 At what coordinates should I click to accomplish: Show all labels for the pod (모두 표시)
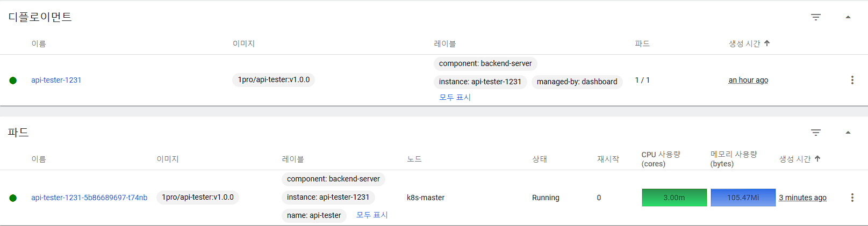click(372, 215)
